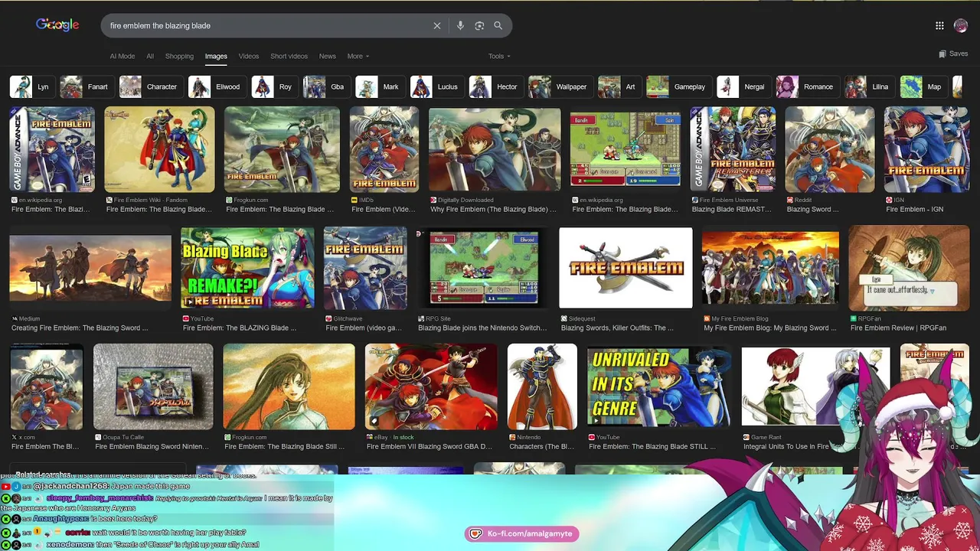This screenshot has width=980, height=551.
Task: Start voice search with microphone icon
Action: click(460, 25)
